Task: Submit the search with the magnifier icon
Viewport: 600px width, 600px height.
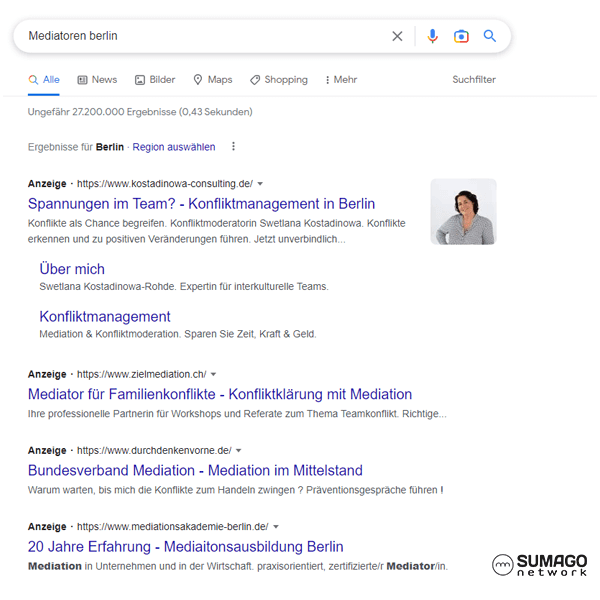Action: (489, 36)
